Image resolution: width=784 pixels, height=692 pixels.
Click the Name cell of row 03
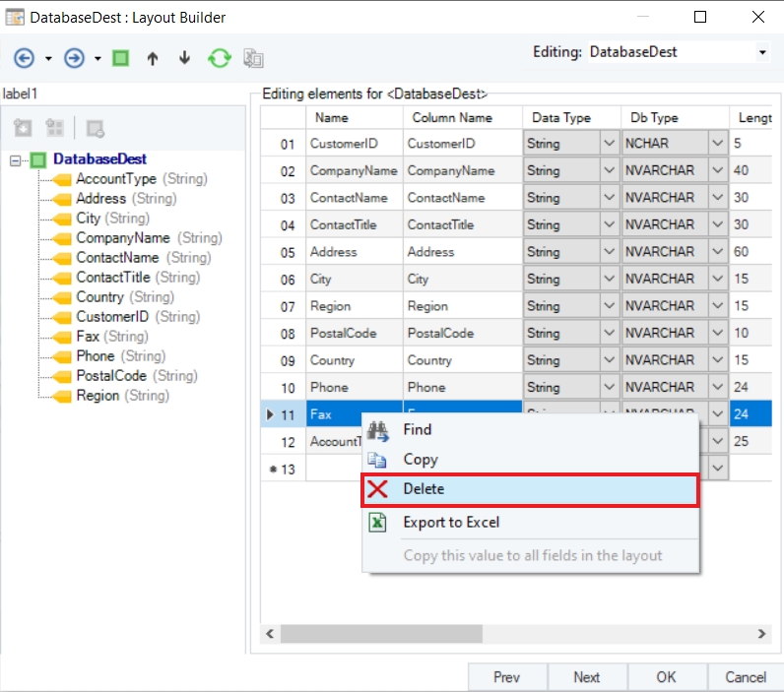pos(353,198)
